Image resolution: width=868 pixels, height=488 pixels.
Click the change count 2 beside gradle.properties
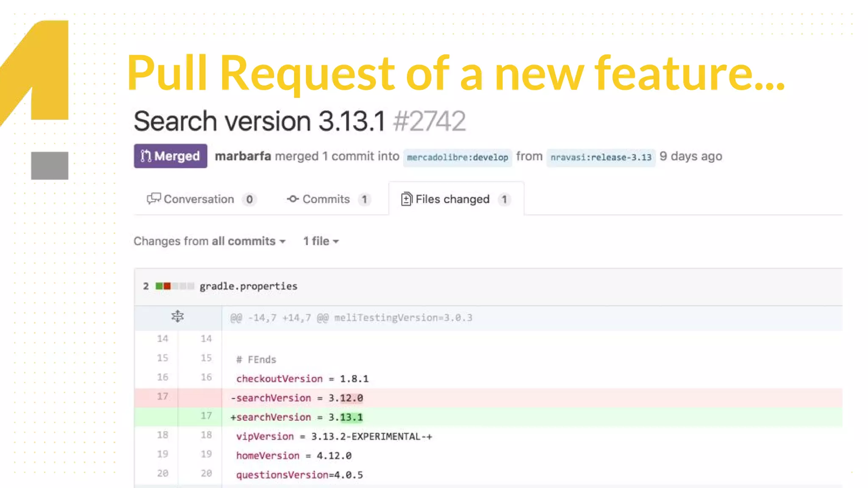pyautogui.click(x=146, y=286)
